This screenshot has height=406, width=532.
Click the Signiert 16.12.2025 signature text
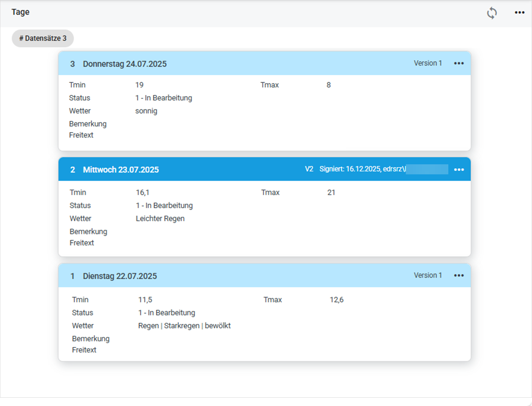pyautogui.click(x=363, y=169)
